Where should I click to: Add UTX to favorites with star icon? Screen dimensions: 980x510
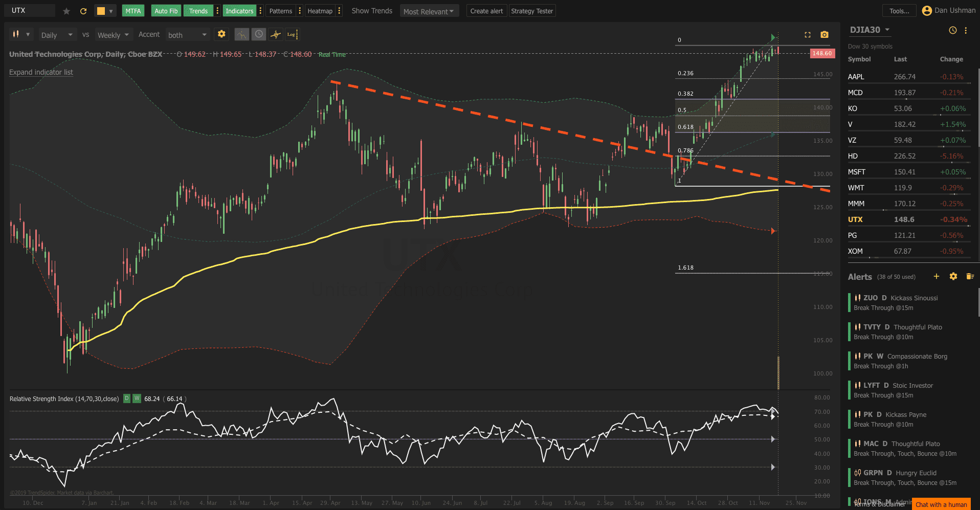point(66,11)
